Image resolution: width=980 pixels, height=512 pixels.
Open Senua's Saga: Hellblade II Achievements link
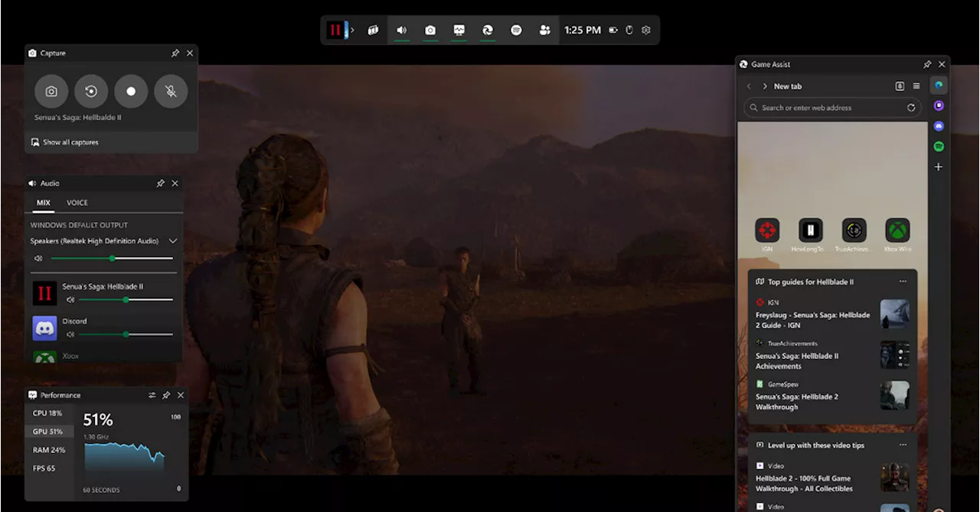797,361
